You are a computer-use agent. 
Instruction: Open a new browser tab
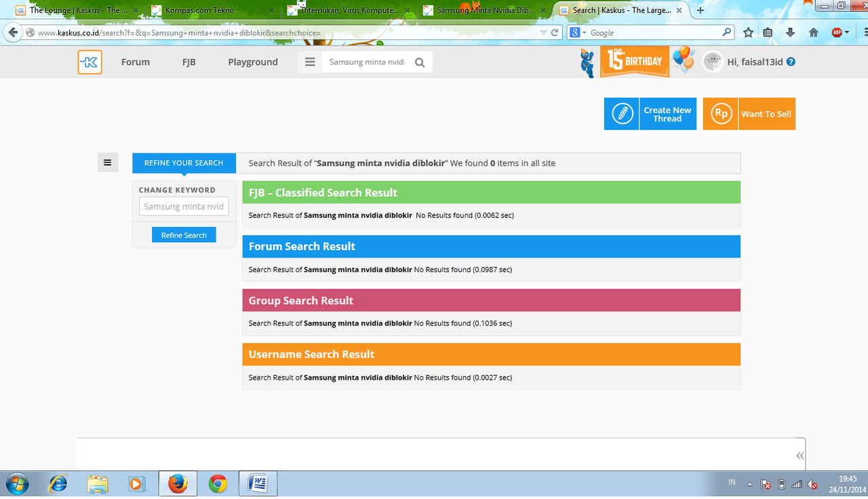click(701, 10)
